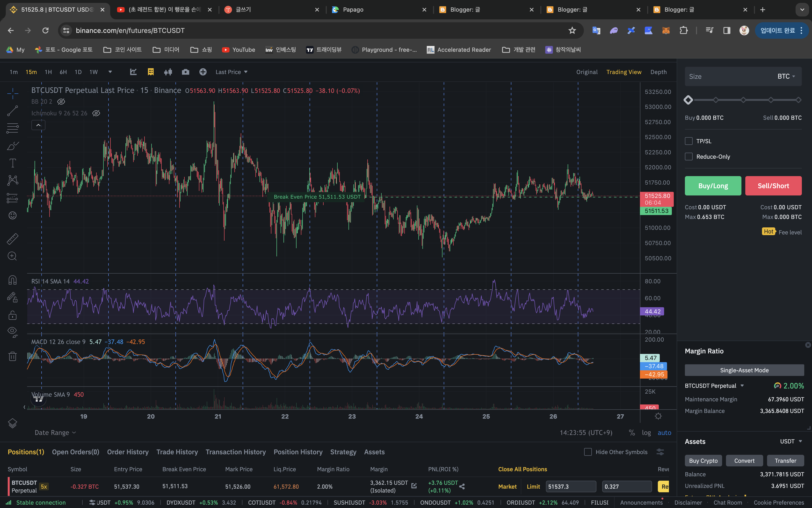Collapse the indicator legend chevron
This screenshot has width=812, height=508.
39,125
